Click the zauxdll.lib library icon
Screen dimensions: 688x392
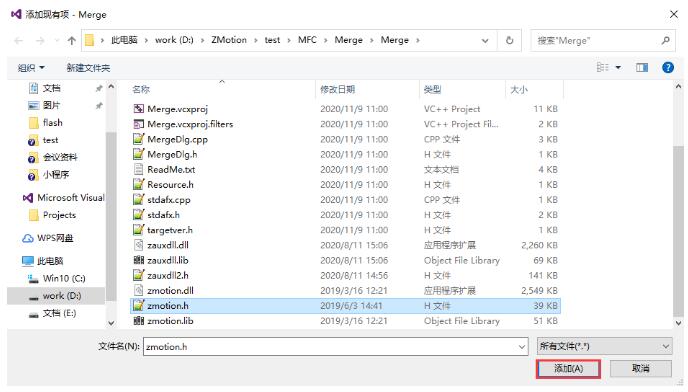pyautogui.click(x=139, y=260)
